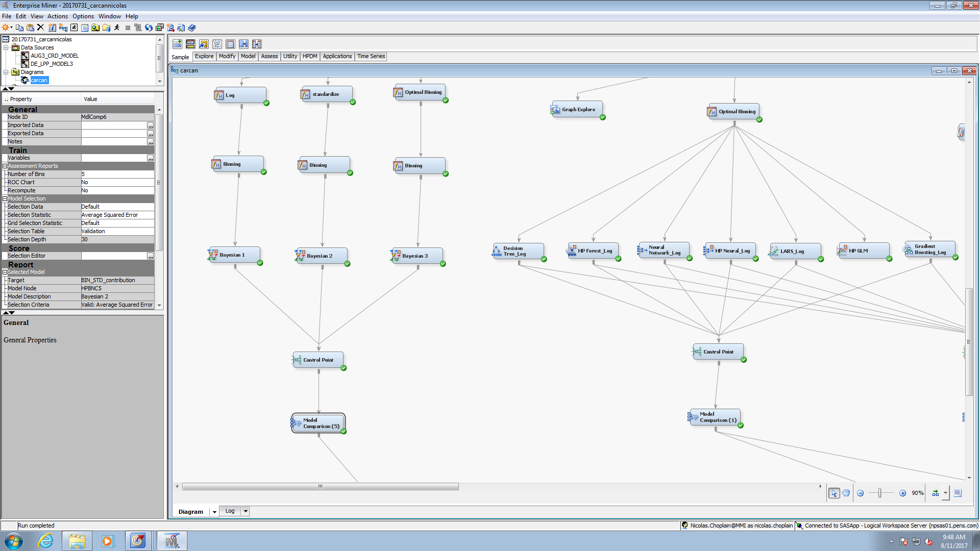Click the Variables ellipsis button
The height and width of the screenshot is (551, 980).
150,158
